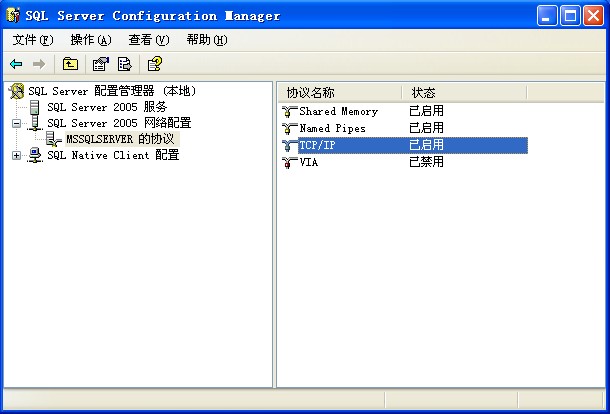Select MSSQLSERVER 的协议 tree item
The width and height of the screenshot is (610, 414).
(121, 139)
